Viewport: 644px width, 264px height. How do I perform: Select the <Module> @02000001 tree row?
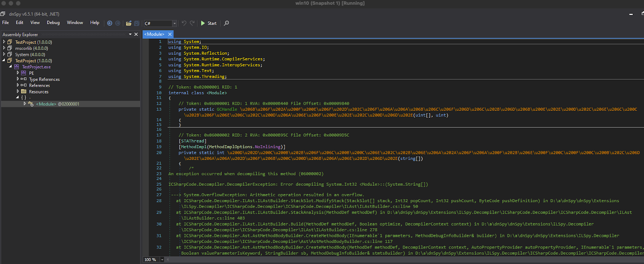(x=70, y=104)
